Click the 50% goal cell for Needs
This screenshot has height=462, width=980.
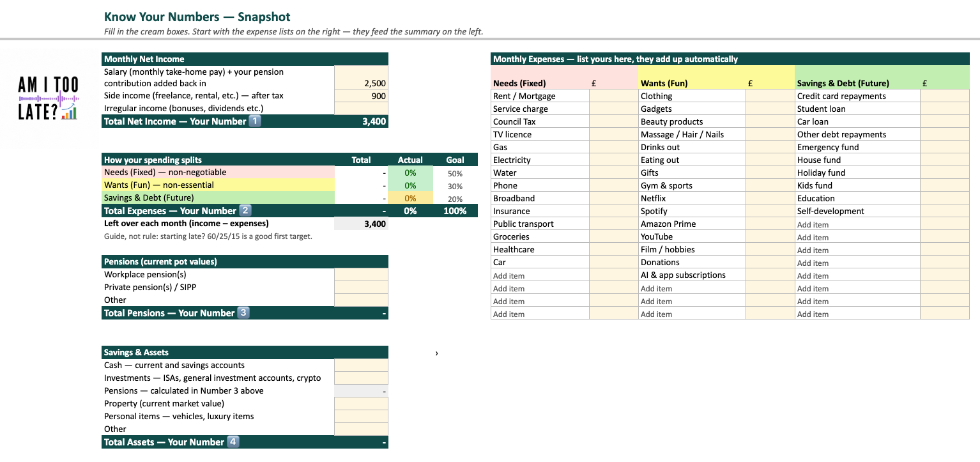click(455, 173)
